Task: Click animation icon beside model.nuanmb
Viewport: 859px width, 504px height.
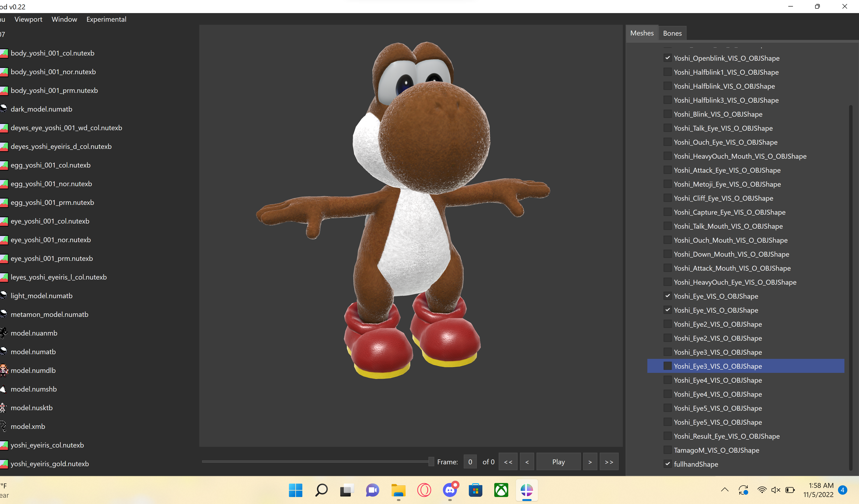Action: click(x=4, y=333)
